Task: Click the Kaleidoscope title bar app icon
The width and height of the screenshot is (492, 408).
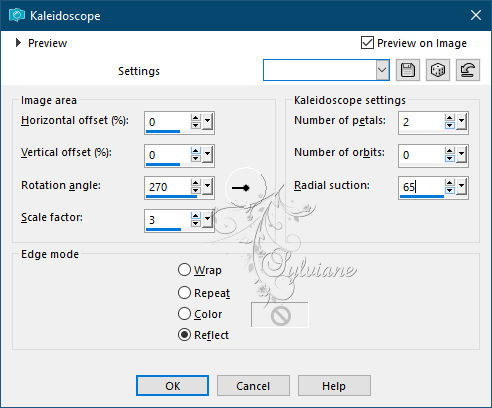Action: pos(17,15)
